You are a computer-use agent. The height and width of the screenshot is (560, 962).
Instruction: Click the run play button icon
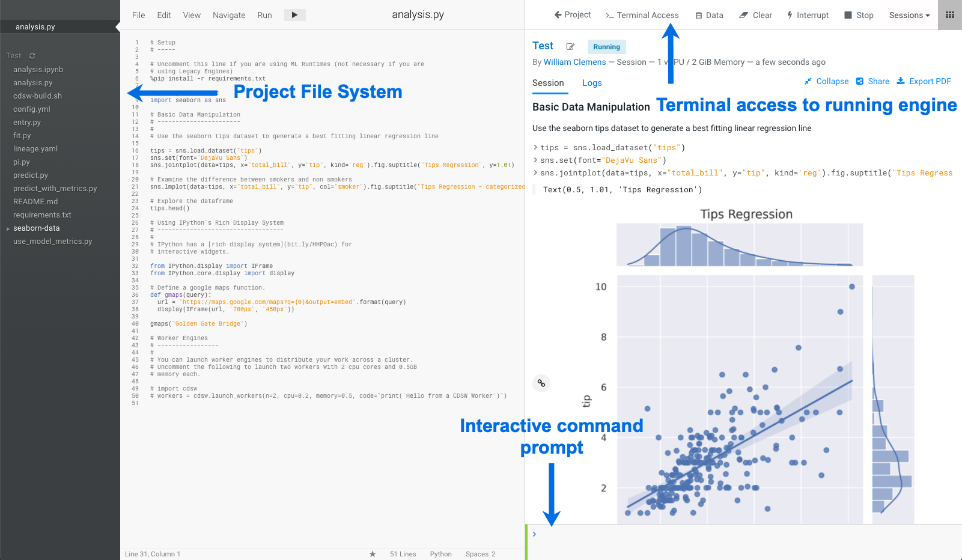point(294,15)
